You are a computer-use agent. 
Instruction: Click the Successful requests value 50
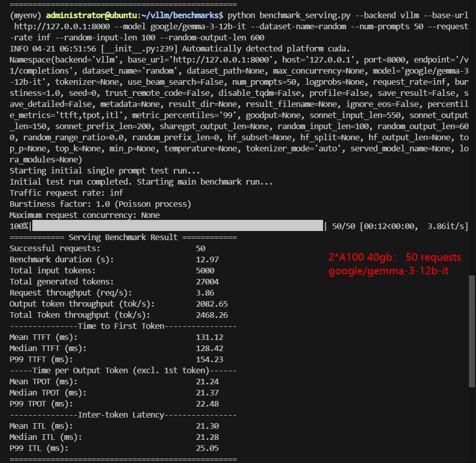(200, 249)
